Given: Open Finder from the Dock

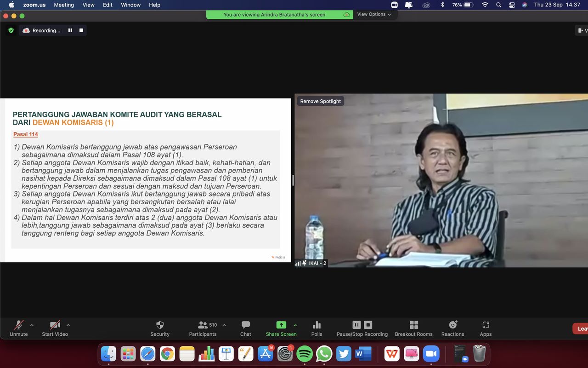Looking at the screenshot, I should tap(109, 354).
